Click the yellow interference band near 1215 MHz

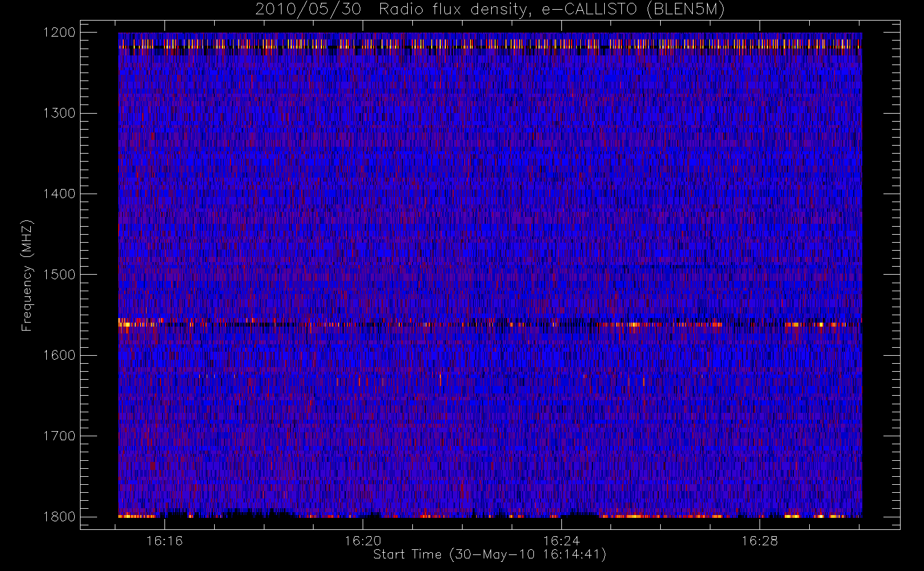(490, 44)
